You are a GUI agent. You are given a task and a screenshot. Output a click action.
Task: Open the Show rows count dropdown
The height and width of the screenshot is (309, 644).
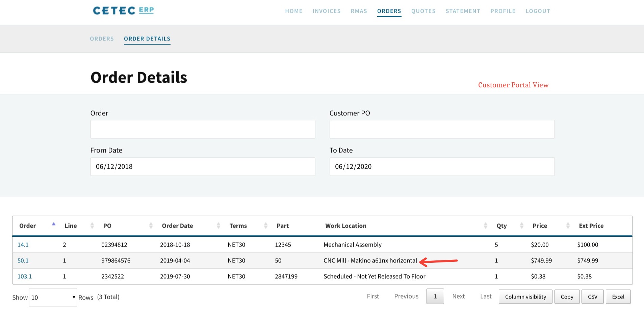53,297
